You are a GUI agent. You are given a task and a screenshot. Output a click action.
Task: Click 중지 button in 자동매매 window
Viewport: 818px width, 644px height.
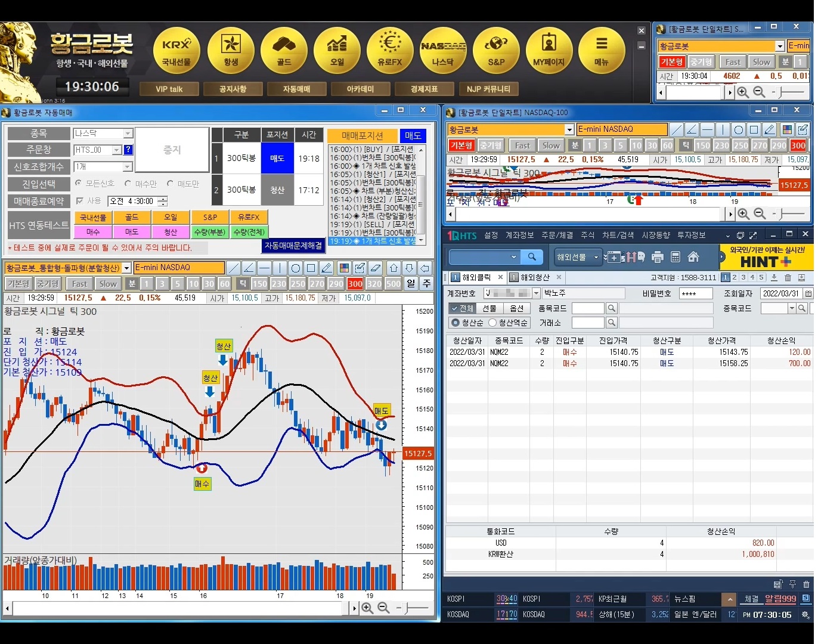[172, 150]
